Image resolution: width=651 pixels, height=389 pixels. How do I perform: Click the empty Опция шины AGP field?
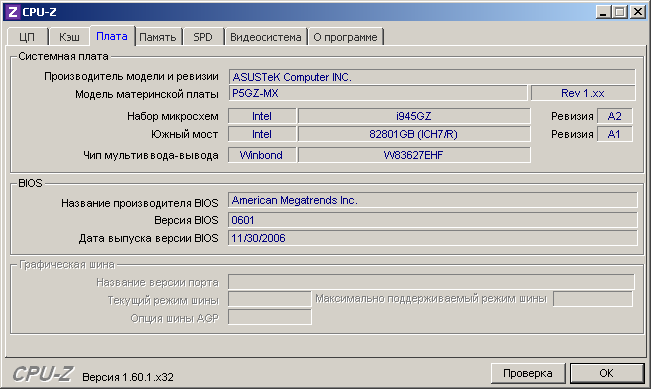click(269, 317)
